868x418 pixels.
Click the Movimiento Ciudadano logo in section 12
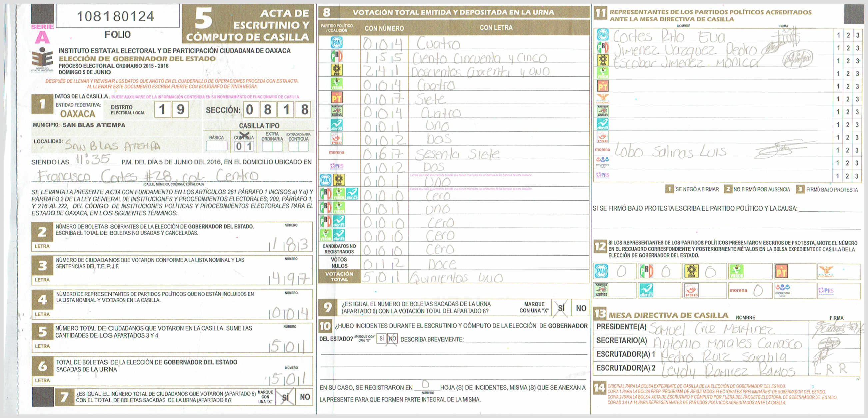pos(826,271)
